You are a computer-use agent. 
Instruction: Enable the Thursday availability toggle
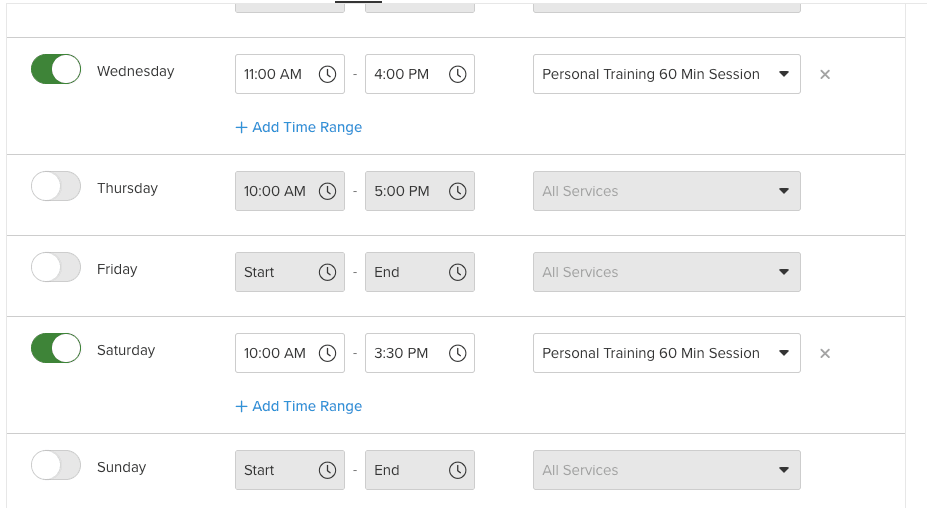click(x=56, y=186)
